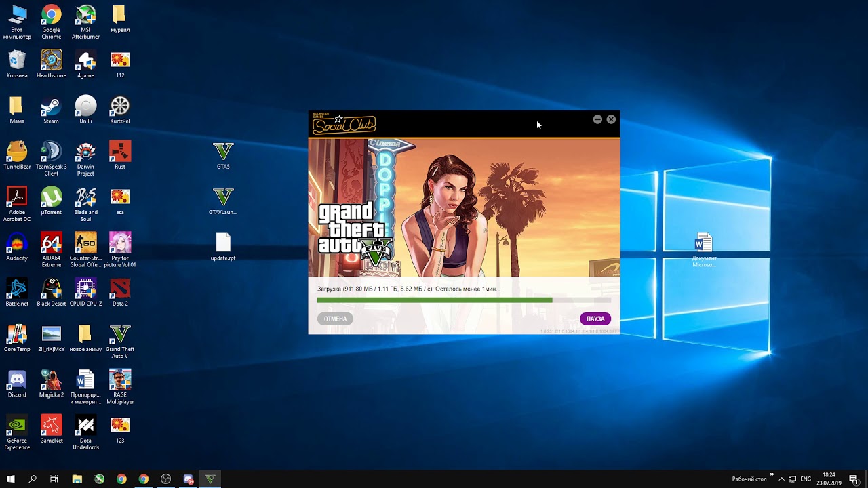Screen dimensions: 868x488
Task: Switch to Discord on the taskbar
Action: click(189, 479)
